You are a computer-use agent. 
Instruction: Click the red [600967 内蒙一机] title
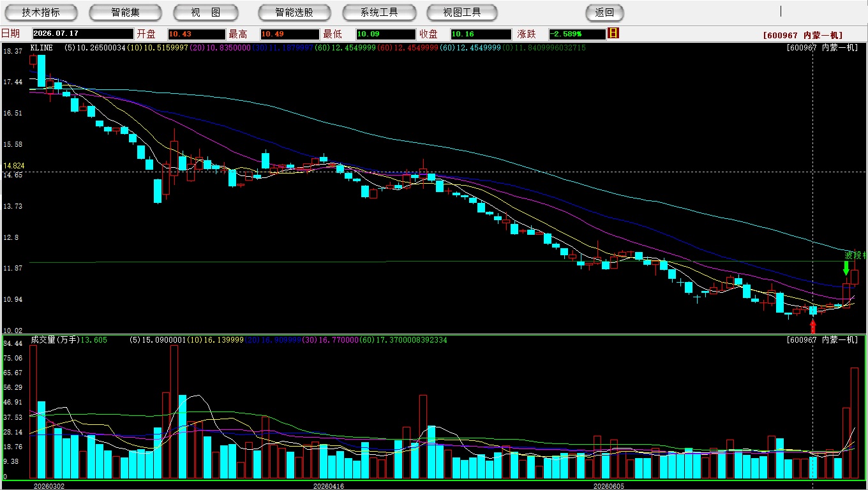tap(803, 36)
